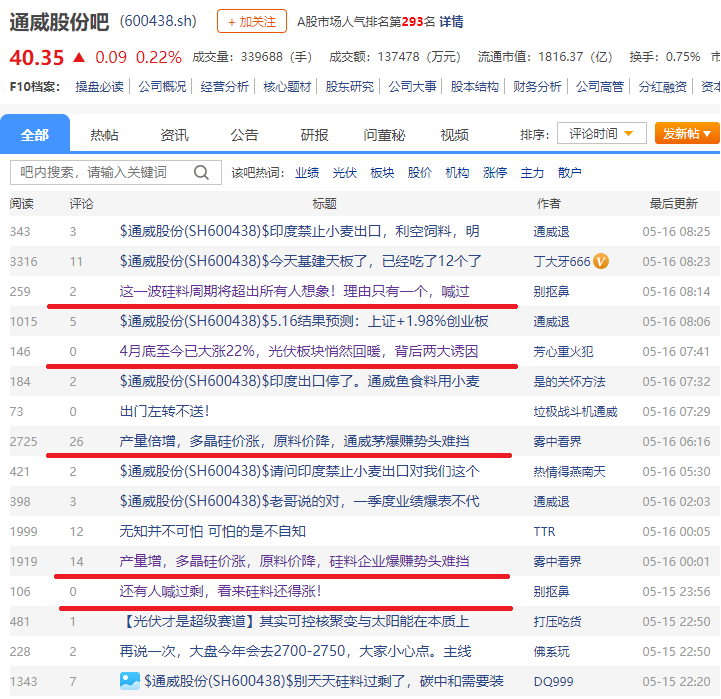Open post 印度禁止小麦出口，利空饲料
This screenshot has width=721, height=699.
click(299, 231)
